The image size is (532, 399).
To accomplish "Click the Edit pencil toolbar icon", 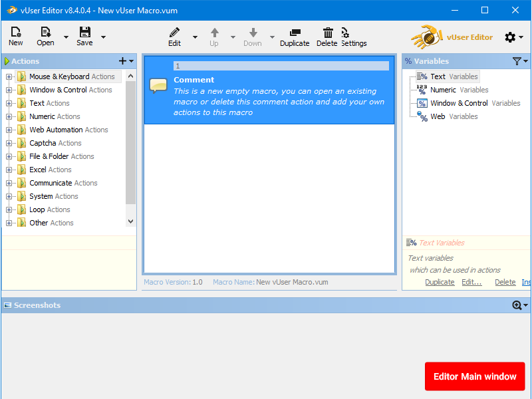I will (x=174, y=33).
